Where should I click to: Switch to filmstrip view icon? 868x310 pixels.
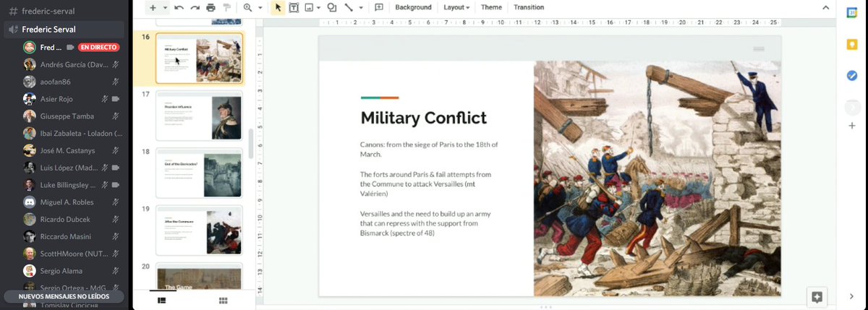tap(161, 300)
